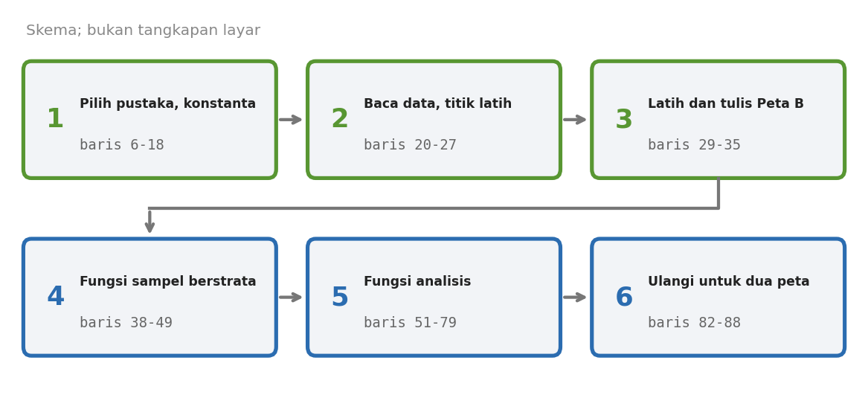Click the green number 2 badge
Screen dimensions: 868x395
coord(339,119)
